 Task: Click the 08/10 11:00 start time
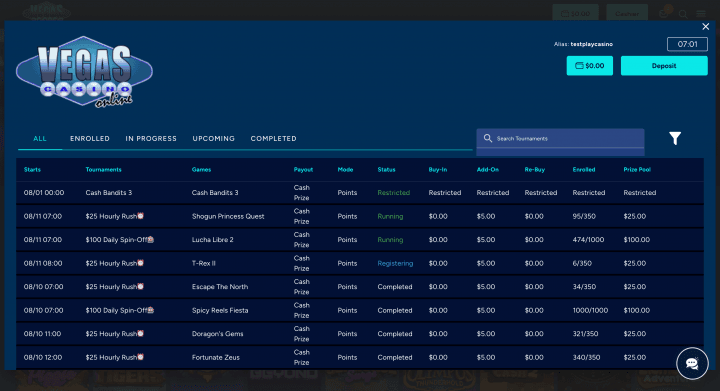[x=42, y=334]
